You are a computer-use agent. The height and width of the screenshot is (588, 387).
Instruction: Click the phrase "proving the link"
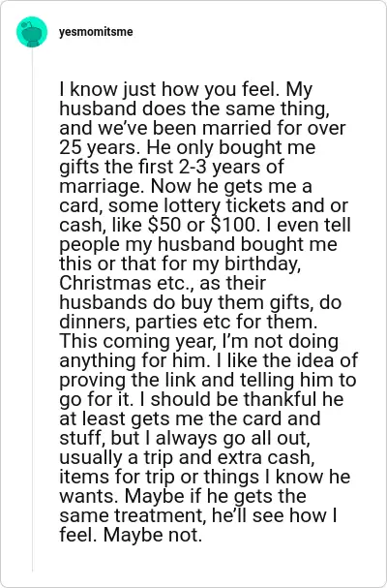tap(128, 381)
